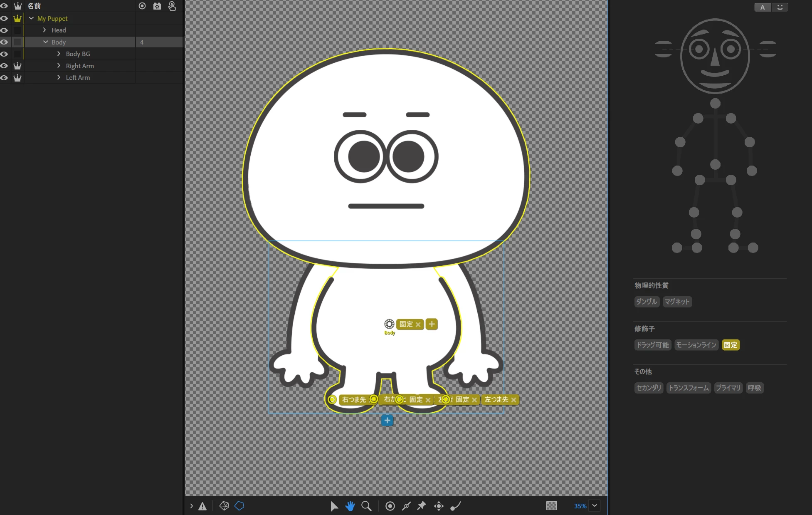Open the zoom percentage dropdown

tap(595, 506)
